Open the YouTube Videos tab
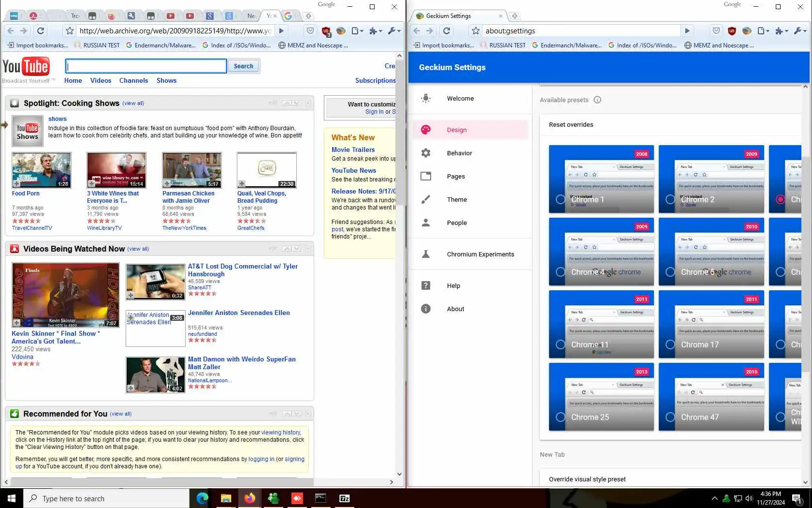Image resolution: width=812 pixels, height=508 pixels. [101, 80]
